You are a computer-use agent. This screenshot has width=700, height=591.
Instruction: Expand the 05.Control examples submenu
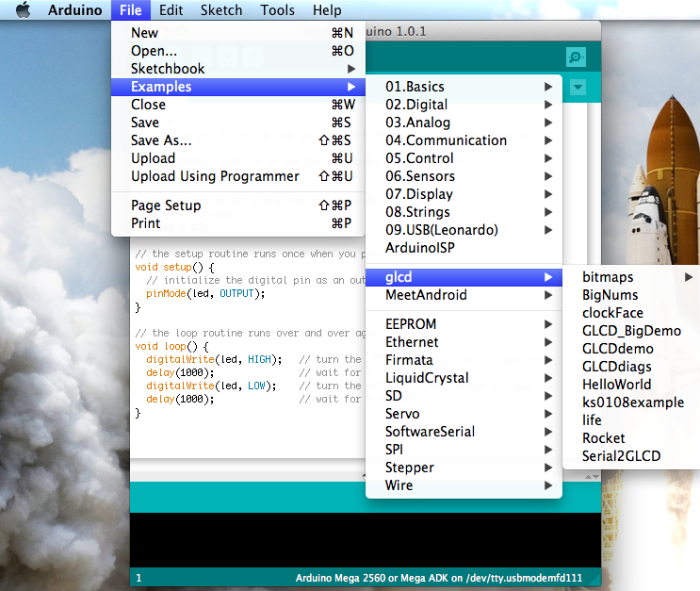[464, 158]
